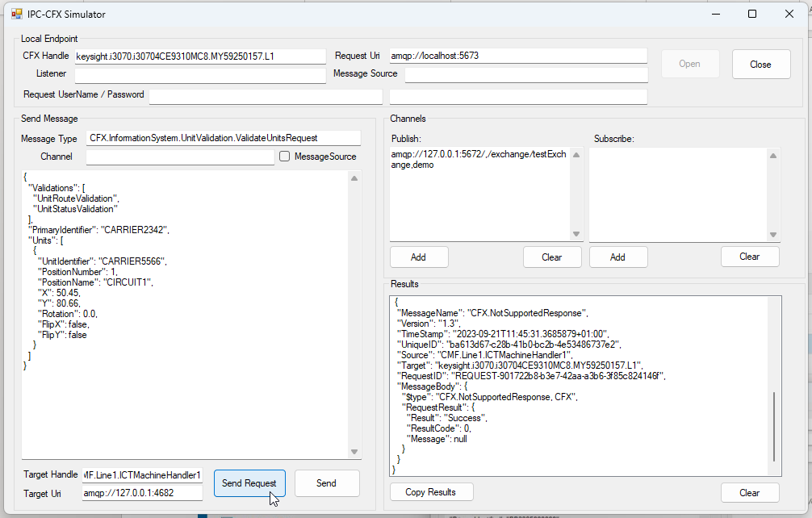This screenshot has height=518, width=812.
Task: Clear the Publish channel list
Action: (x=552, y=257)
